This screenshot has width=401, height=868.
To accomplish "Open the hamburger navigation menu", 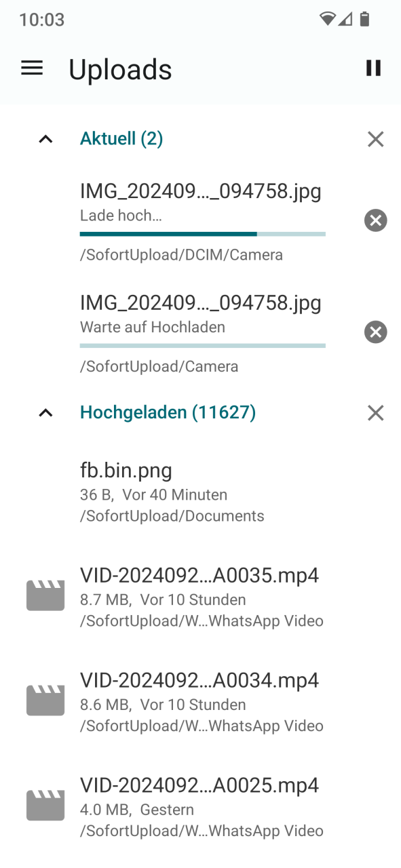I will (32, 68).
